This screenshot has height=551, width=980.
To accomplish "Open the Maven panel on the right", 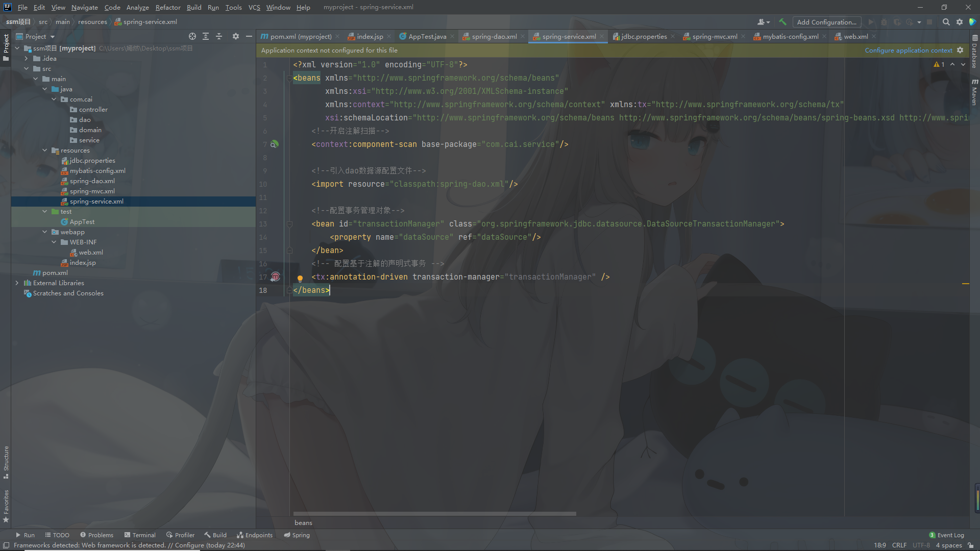I will (x=975, y=92).
